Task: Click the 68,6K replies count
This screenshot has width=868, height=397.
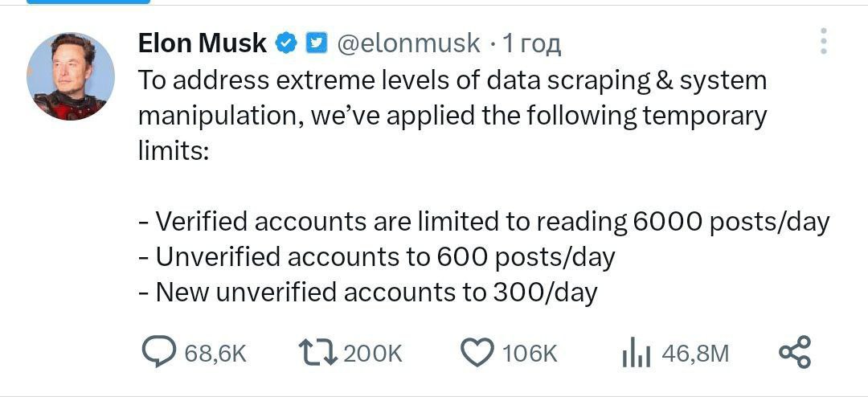Action: [215, 353]
